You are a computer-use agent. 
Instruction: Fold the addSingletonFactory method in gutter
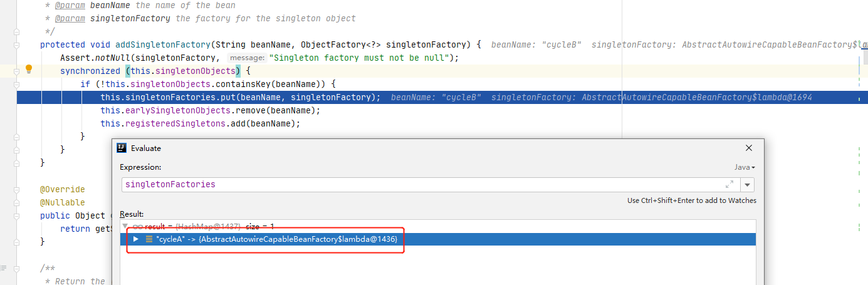[16, 45]
